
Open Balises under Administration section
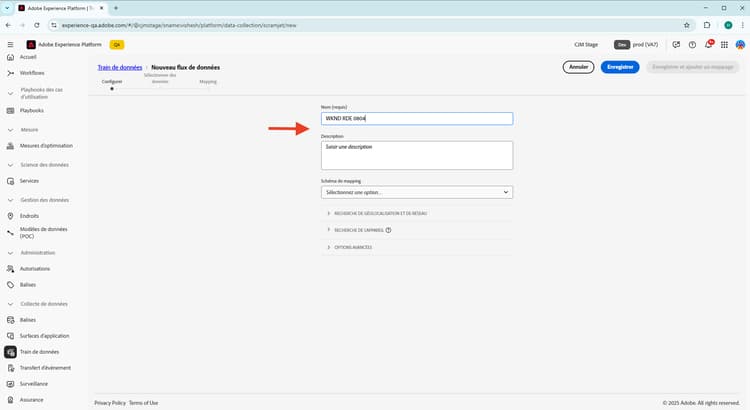click(x=28, y=285)
